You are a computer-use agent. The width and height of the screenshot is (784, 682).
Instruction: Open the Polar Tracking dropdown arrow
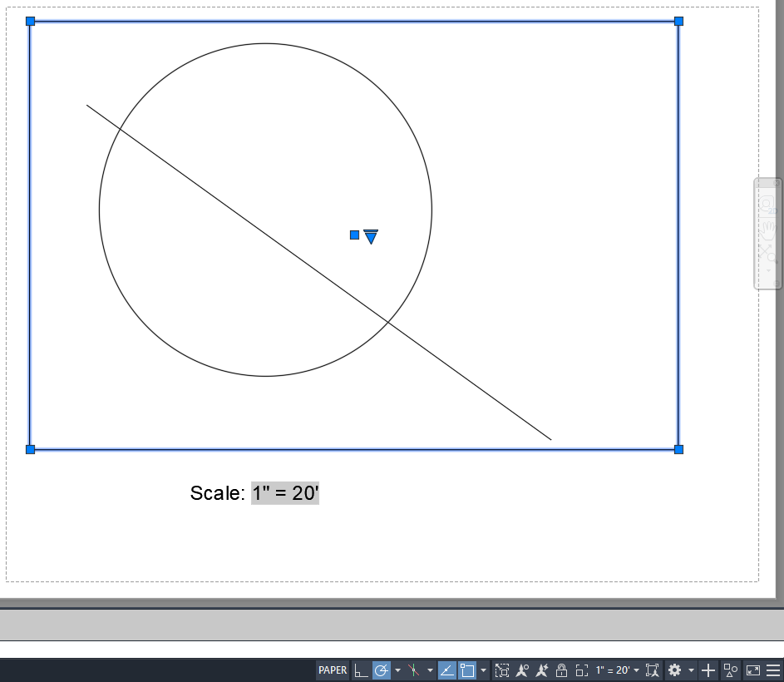pos(396,670)
